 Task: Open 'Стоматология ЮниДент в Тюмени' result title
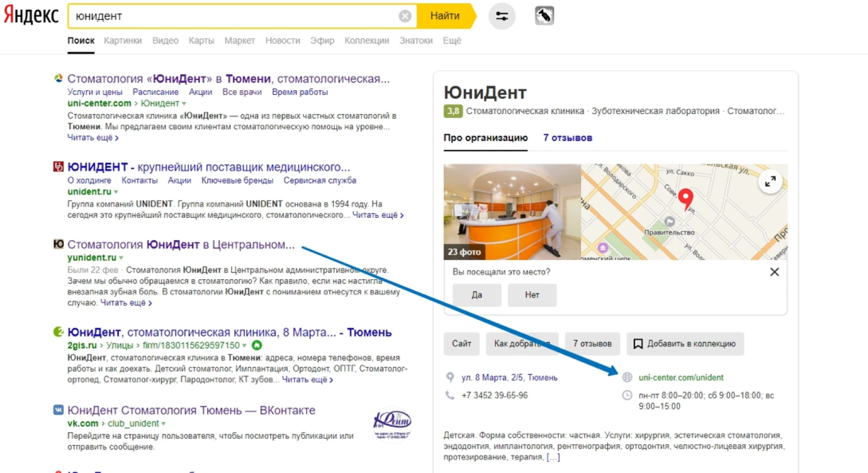228,79
